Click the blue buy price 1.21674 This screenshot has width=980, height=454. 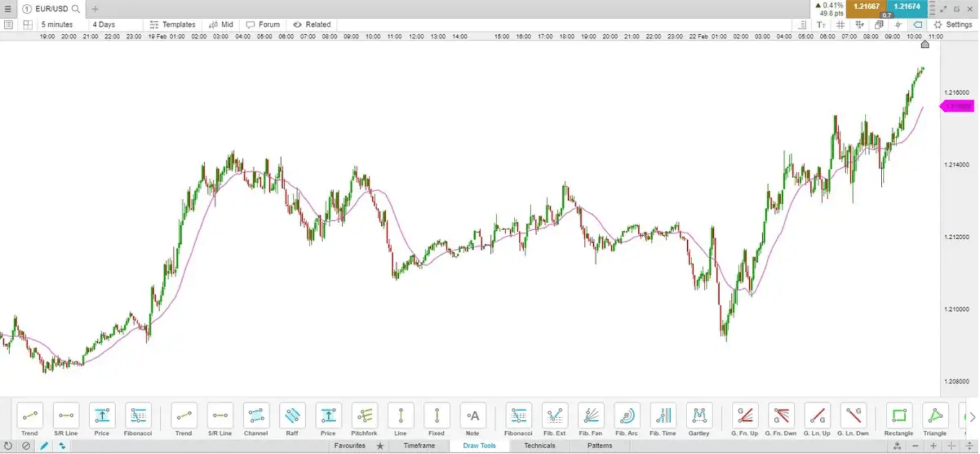(907, 7)
